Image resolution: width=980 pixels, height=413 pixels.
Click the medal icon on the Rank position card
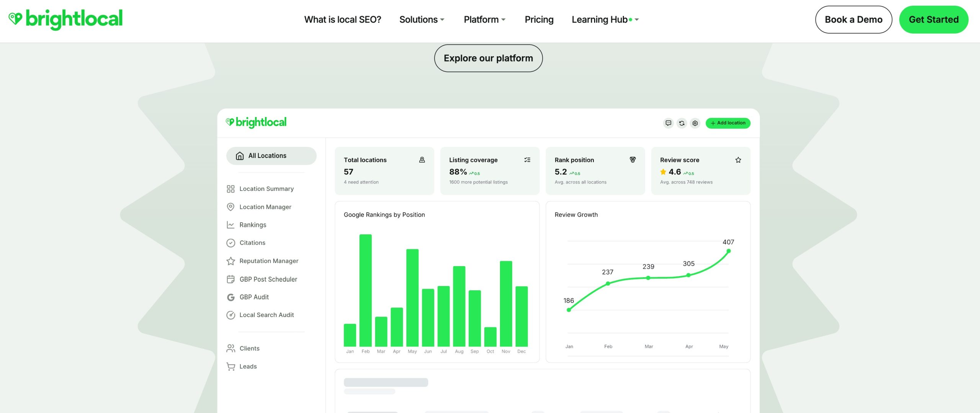(633, 160)
